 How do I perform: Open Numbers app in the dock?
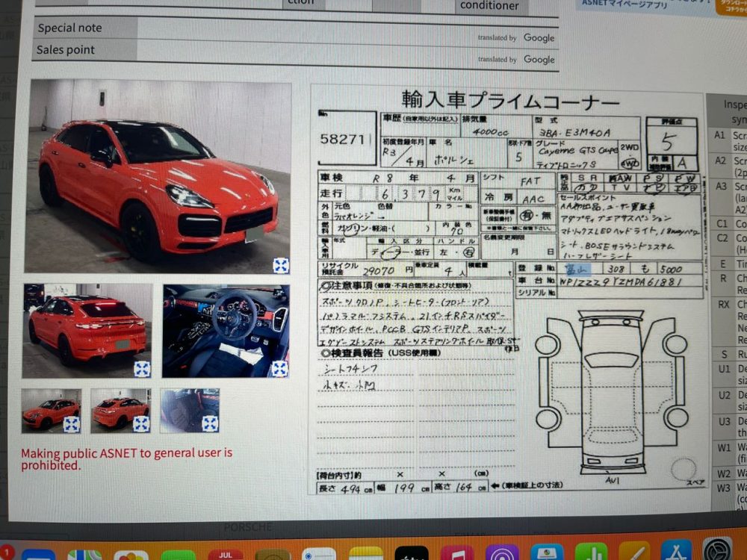pos(591,553)
